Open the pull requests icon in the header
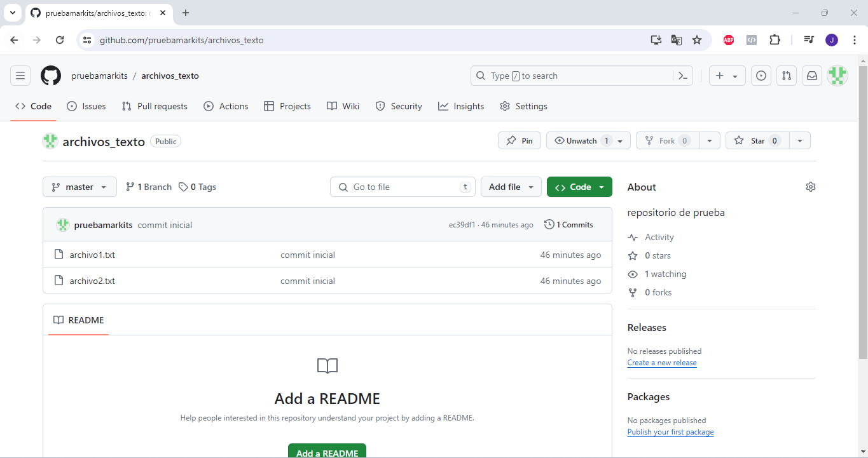This screenshot has height=458, width=868. pos(787,76)
